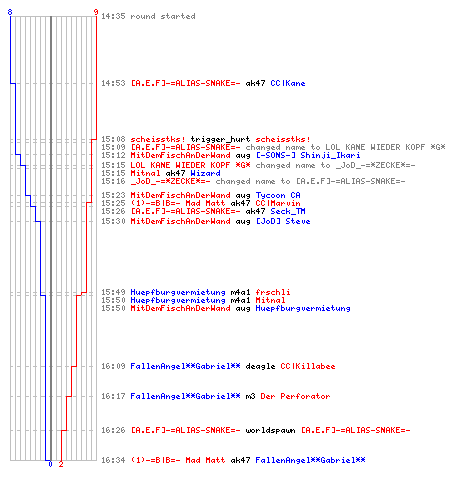Image resolution: width=450 pixels, height=500 pixels.
Task: Click the blue final count 0 label
Action: [x=50, y=464]
